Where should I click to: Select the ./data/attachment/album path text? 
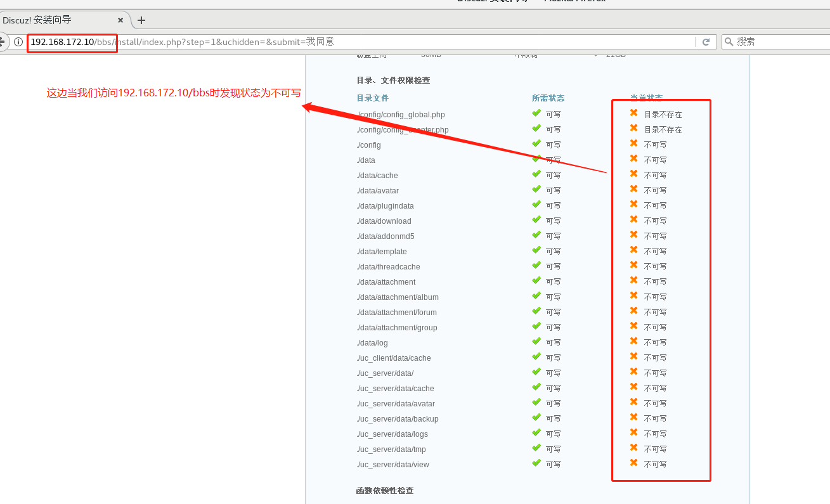[x=398, y=297]
